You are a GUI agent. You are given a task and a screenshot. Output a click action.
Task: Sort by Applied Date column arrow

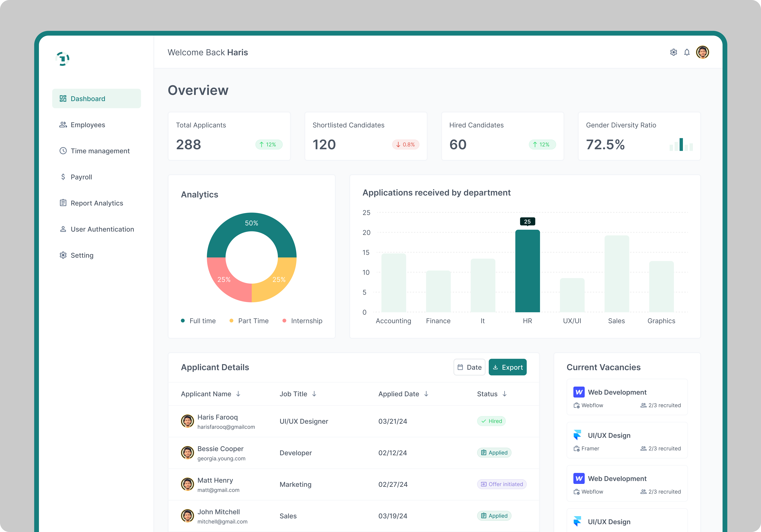(x=426, y=394)
